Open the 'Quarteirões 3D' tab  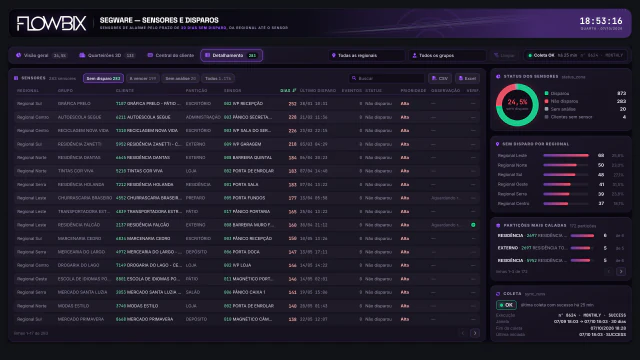tap(106, 56)
